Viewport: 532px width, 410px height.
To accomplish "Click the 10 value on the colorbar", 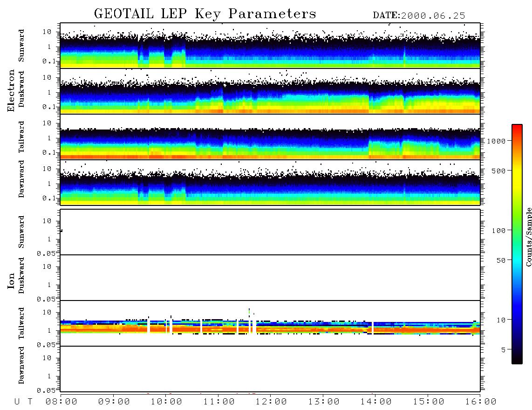I will pos(501,320).
